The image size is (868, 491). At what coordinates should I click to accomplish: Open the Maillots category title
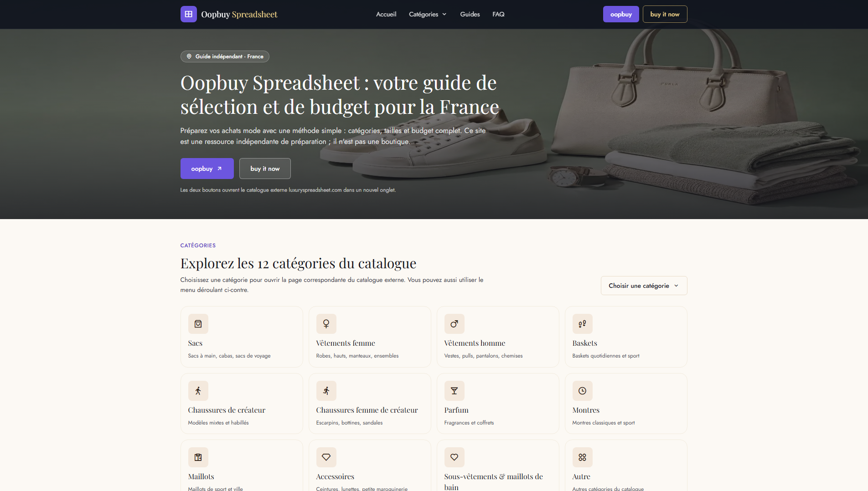click(x=201, y=476)
